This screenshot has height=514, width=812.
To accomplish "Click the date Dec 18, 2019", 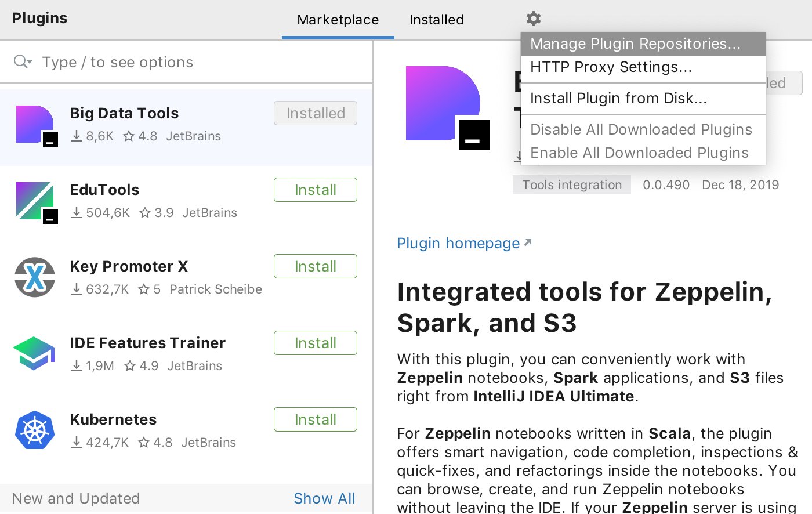I will [x=741, y=184].
